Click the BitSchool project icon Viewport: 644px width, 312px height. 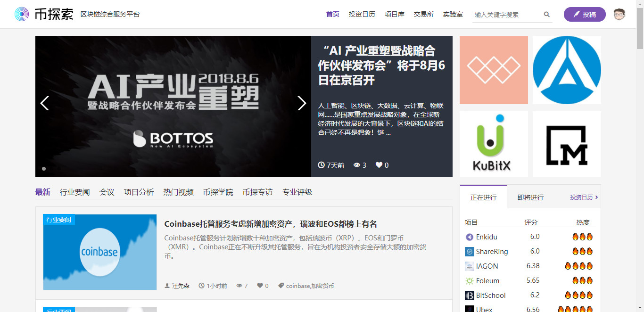pos(470,296)
